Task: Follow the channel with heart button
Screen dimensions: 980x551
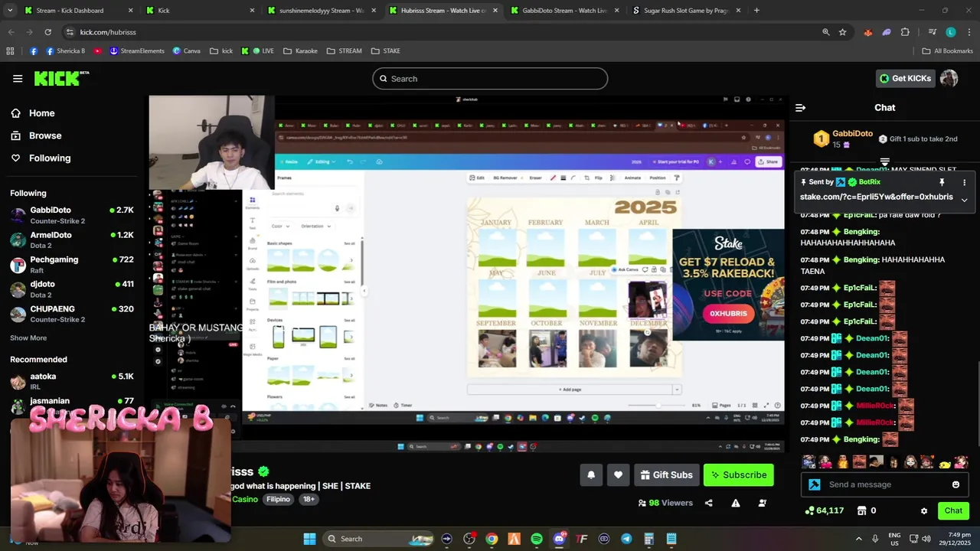Action: [x=619, y=475]
